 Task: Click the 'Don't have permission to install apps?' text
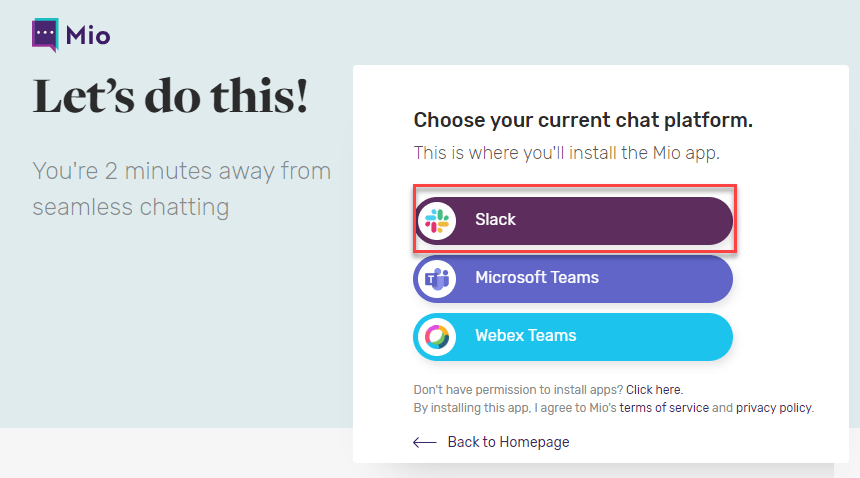(518, 390)
